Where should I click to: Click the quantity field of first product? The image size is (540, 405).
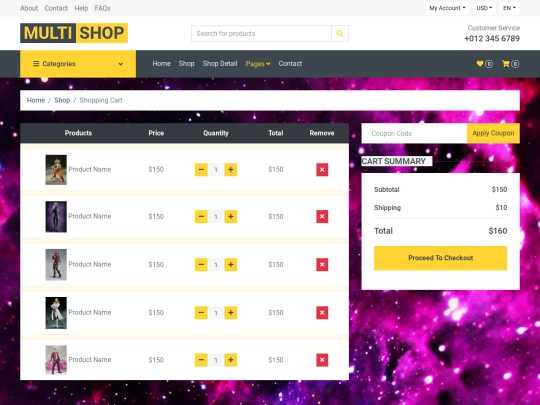[x=216, y=169]
